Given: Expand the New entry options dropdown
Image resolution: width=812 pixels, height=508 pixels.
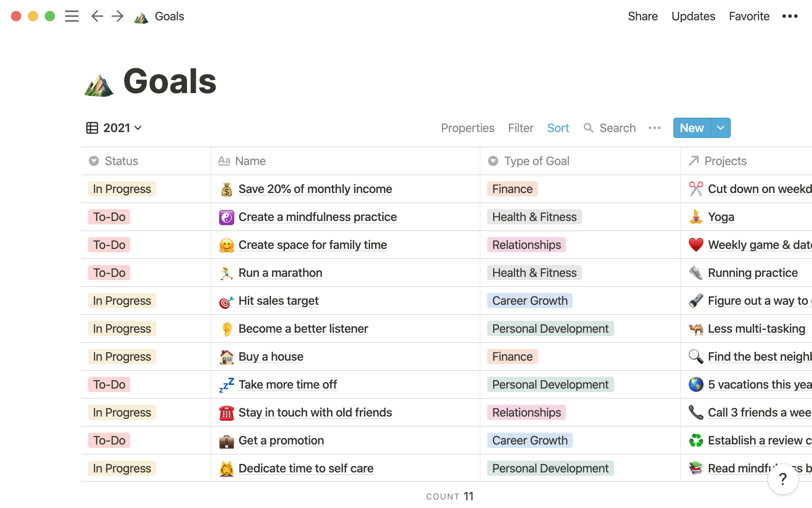Looking at the screenshot, I should [720, 127].
